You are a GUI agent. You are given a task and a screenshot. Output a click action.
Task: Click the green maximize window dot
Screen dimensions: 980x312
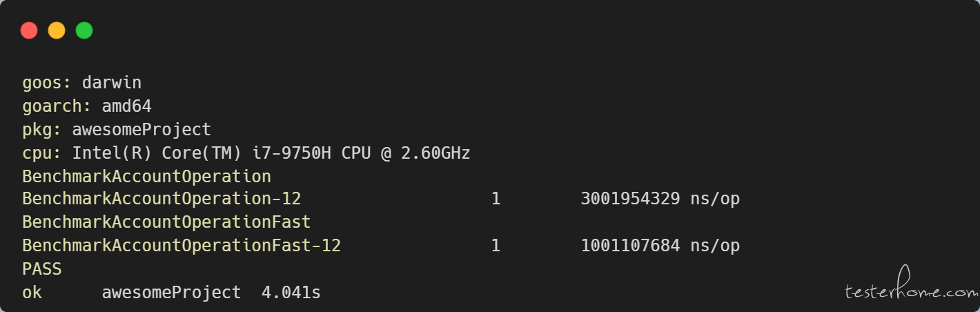[x=84, y=30]
